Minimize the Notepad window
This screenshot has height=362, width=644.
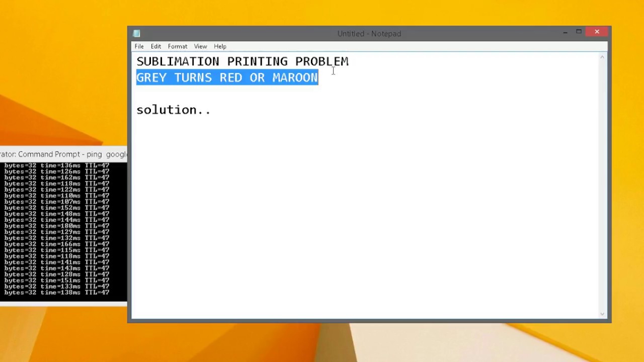pyautogui.click(x=565, y=32)
